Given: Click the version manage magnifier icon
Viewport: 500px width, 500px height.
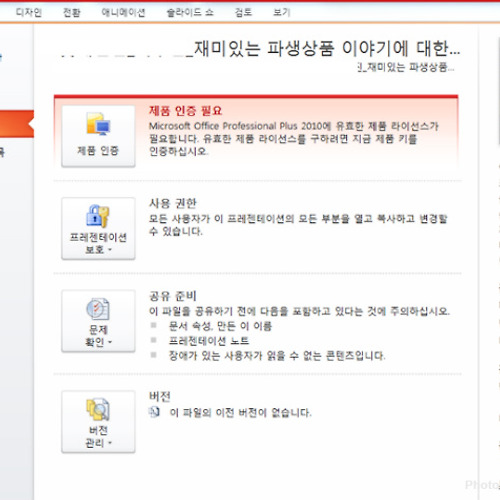Looking at the screenshot, I should 98,409.
